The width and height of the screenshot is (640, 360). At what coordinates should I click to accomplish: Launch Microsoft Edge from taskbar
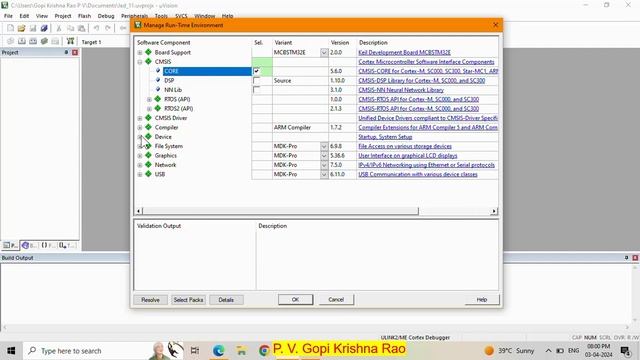coord(218,351)
